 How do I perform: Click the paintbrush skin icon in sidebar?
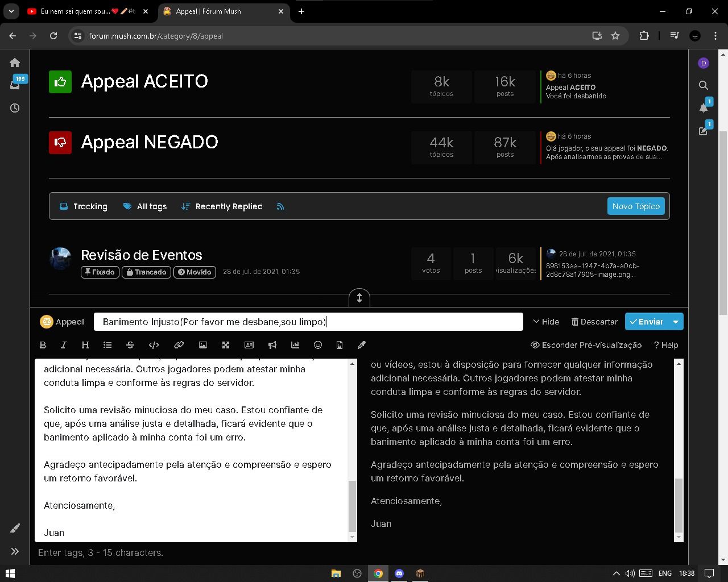pyautogui.click(x=15, y=529)
